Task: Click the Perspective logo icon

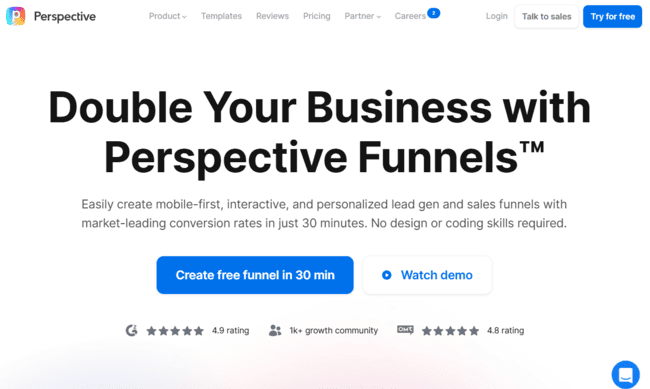Action: click(16, 16)
